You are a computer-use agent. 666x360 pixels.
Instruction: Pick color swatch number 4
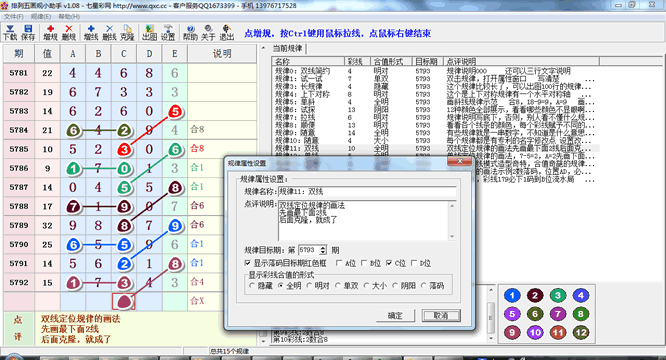(x=581, y=295)
